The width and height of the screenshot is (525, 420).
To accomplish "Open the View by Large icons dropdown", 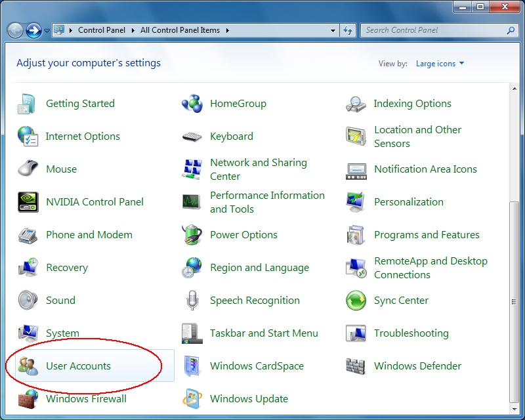I will pyautogui.click(x=440, y=64).
